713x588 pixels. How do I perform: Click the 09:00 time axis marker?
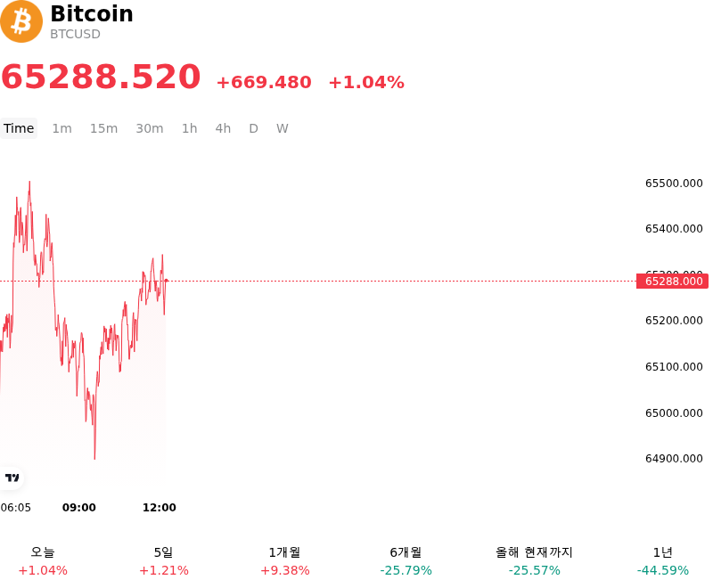tap(79, 508)
